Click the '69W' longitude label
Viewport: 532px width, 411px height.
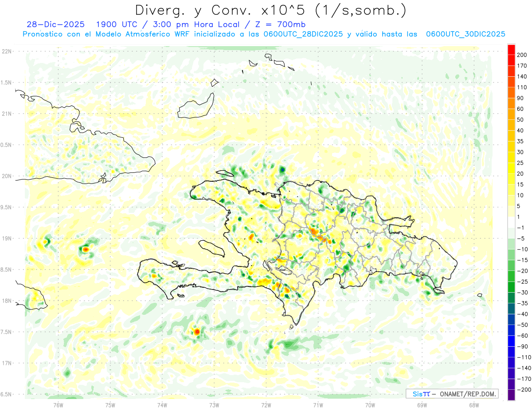point(422,405)
